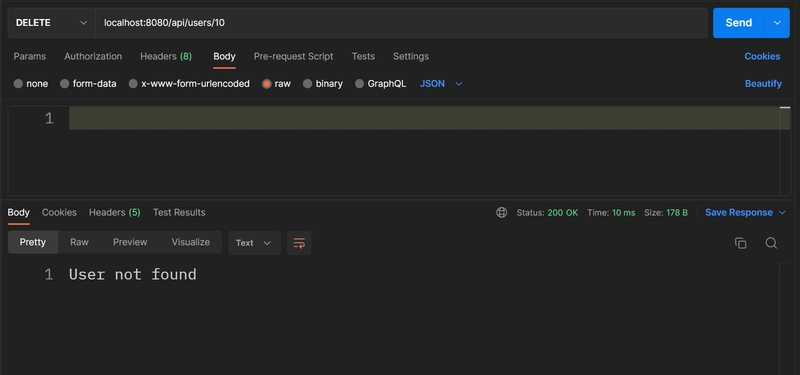Click the User not found response text

tap(133, 274)
